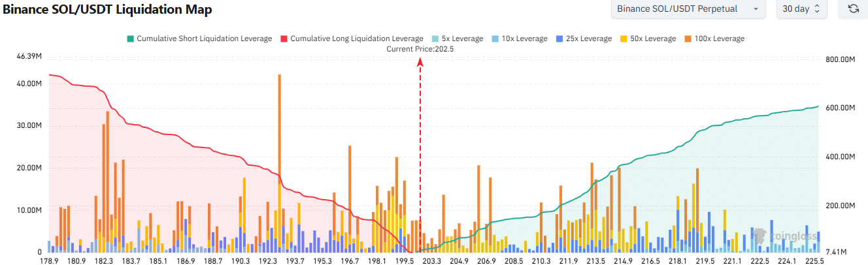868x265 pixels.
Task: Click the blue 25x legend swatch
Action: 560,39
